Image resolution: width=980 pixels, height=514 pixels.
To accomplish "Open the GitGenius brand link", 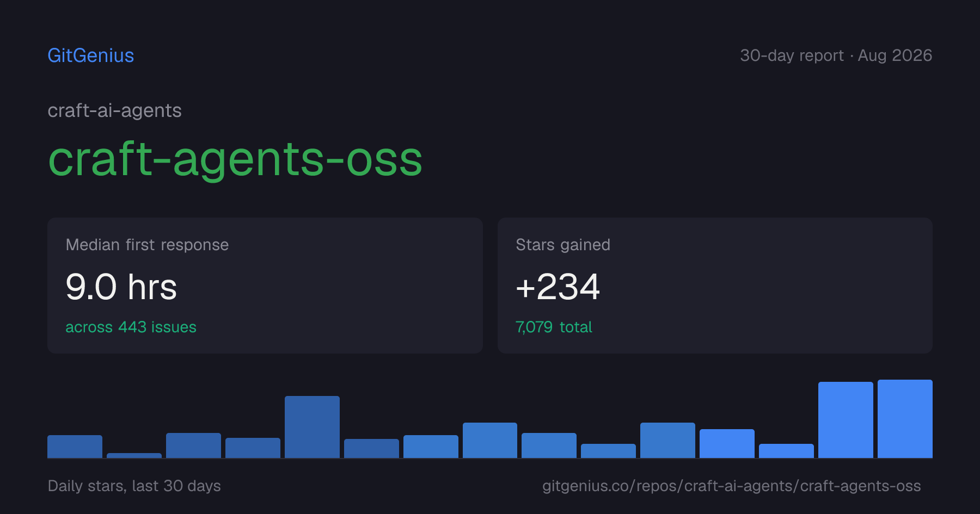I will [x=90, y=55].
